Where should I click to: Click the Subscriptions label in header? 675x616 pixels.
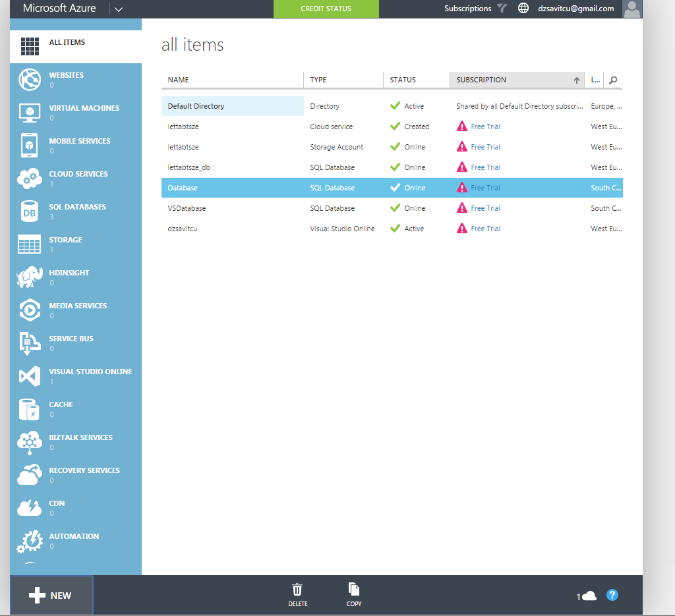pos(467,8)
